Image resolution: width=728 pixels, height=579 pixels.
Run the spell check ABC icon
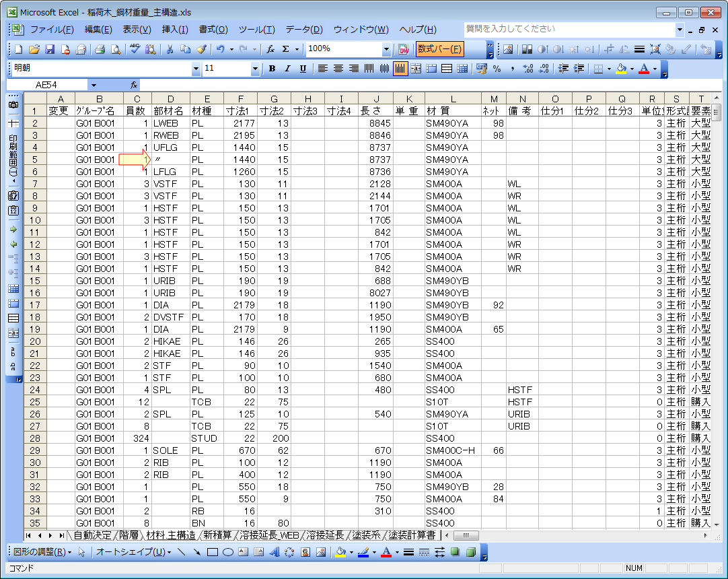click(135, 49)
